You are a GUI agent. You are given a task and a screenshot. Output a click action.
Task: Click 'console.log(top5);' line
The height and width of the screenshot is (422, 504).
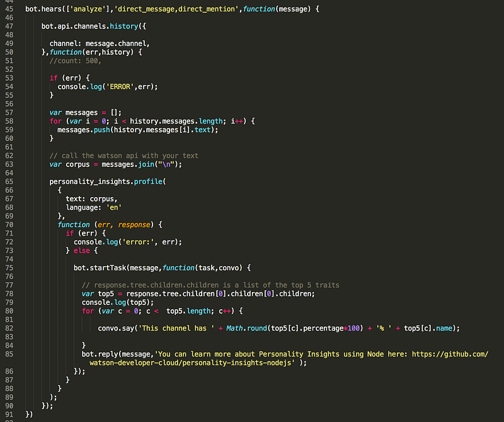coord(118,302)
